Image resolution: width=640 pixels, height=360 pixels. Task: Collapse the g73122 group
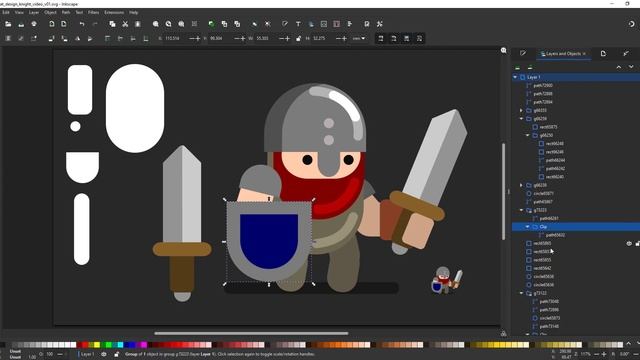coord(521,293)
